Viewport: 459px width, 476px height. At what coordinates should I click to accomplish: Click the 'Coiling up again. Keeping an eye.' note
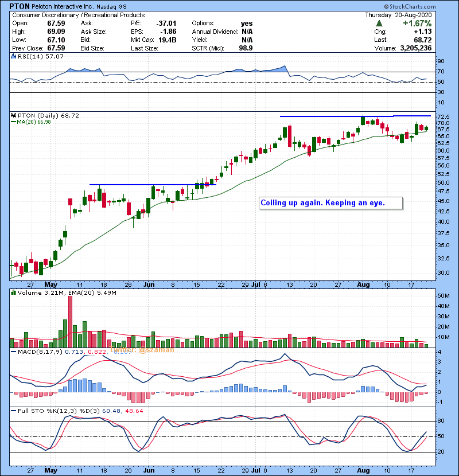pos(330,203)
